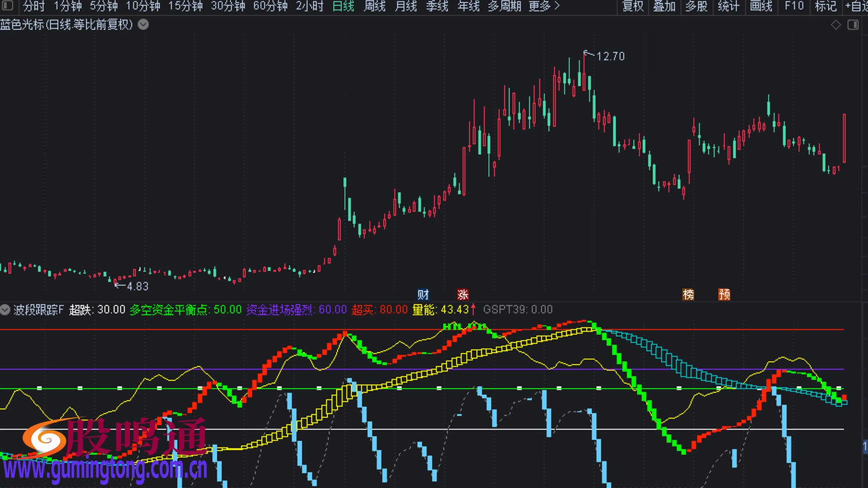The image size is (868, 488).
Task: Expand the 更多 periods menu
Action: click(x=544, y=6)
